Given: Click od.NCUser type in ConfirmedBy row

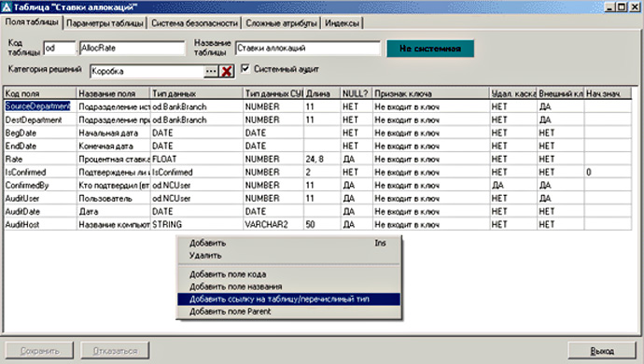Looking at the screenshot, I should point(197,186).
